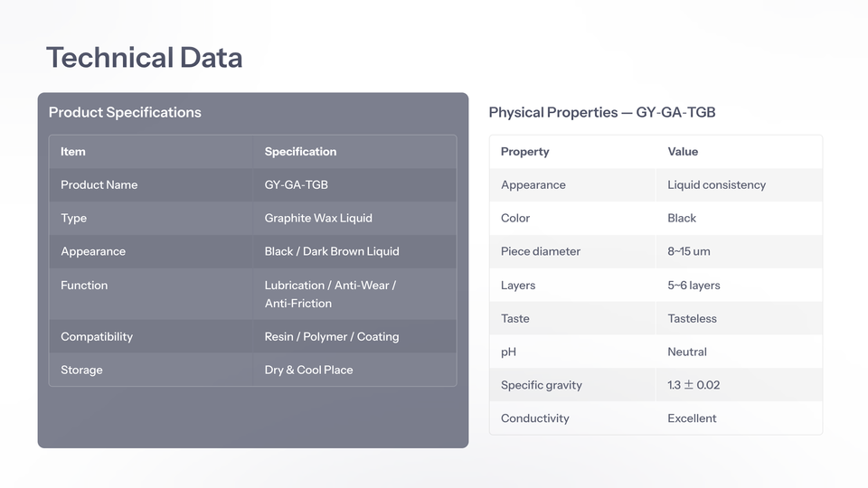This screenshot has height=488, width=868.
Task: Select the "Black / Dark Brown Liquid" cell
Action: [332, 251]
